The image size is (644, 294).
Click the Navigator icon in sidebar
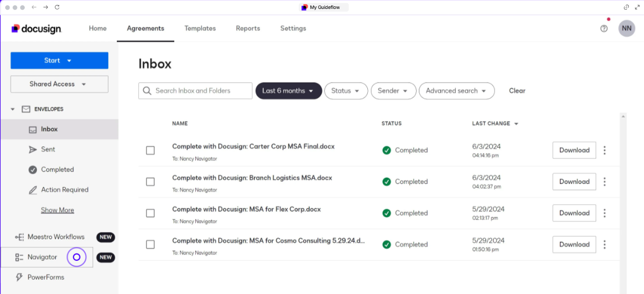pyautogui.click(x=19, y=257)
